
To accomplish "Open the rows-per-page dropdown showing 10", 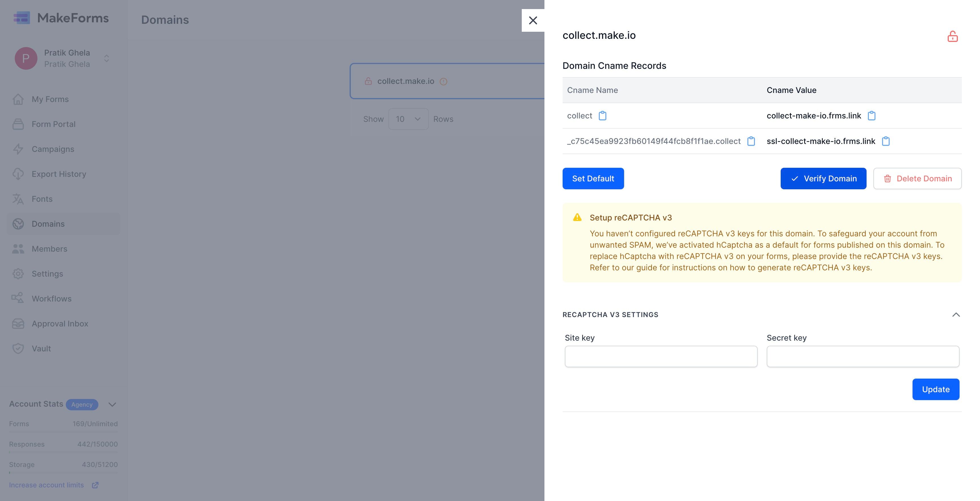I will point(408,119).
